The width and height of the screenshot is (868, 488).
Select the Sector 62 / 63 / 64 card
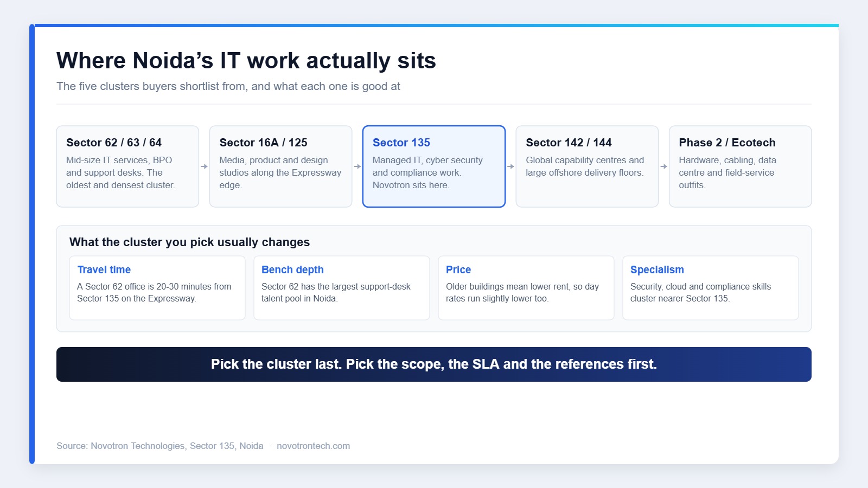pyautogui.click(x=127, y=166)
